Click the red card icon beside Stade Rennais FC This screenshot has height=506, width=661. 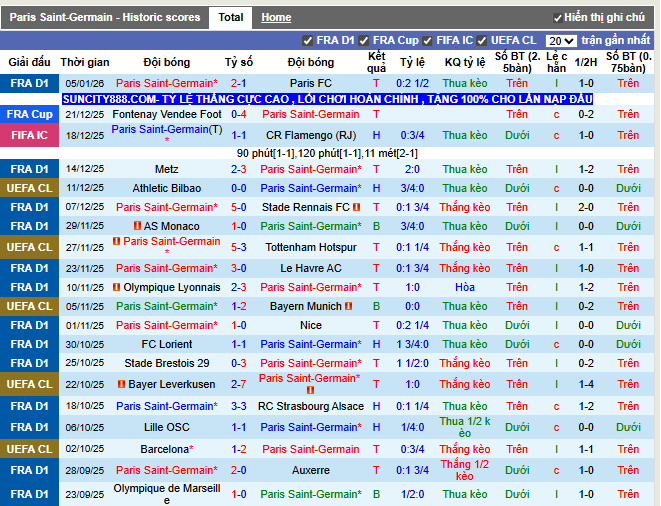(x=357, y=207)
